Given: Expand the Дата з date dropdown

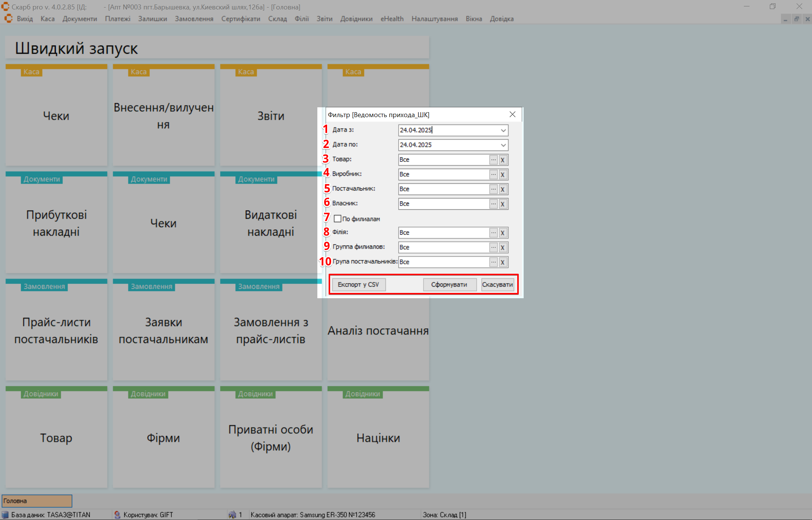Looking at the screenshot, I should 503,130.
